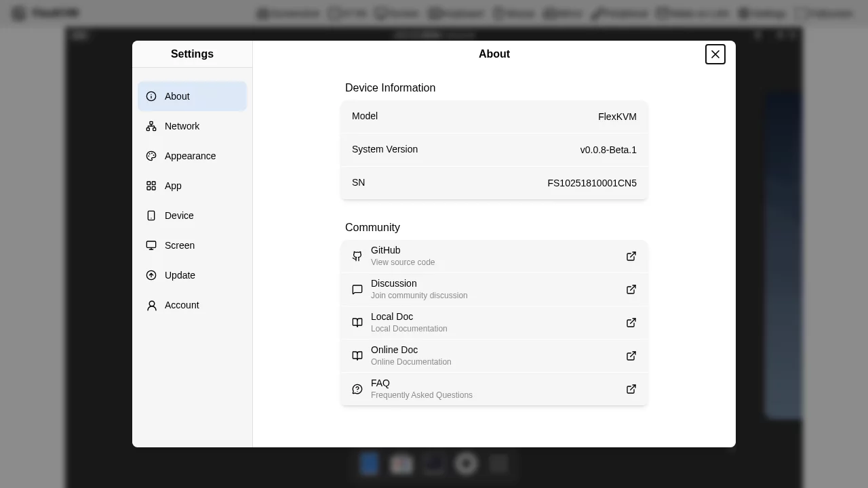Viewport: 868px width, 488px height.
Task: Open the FAQ external link icon
Action: tap(631, 389)
